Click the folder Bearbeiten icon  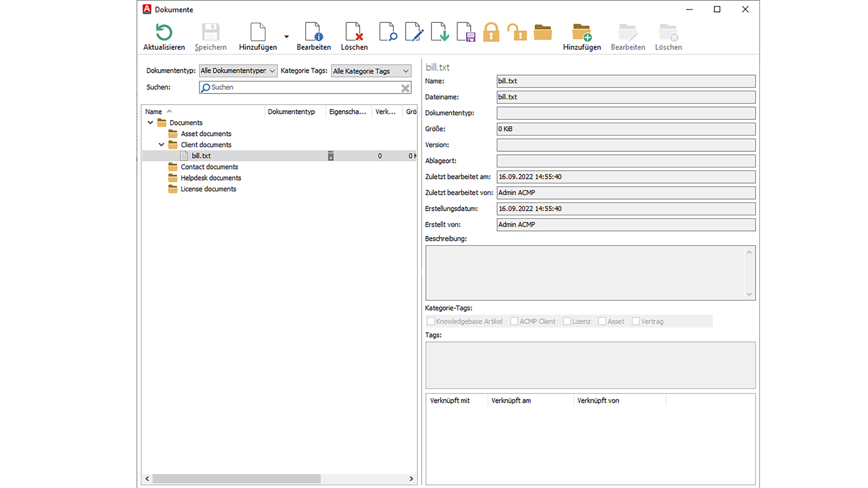pyautogui.click(x=628, y=33)
